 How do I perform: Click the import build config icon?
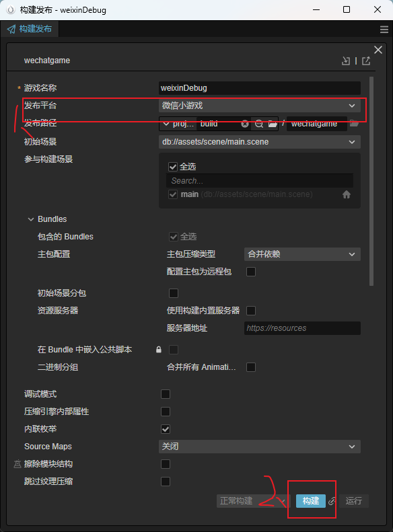click(346, 61)
